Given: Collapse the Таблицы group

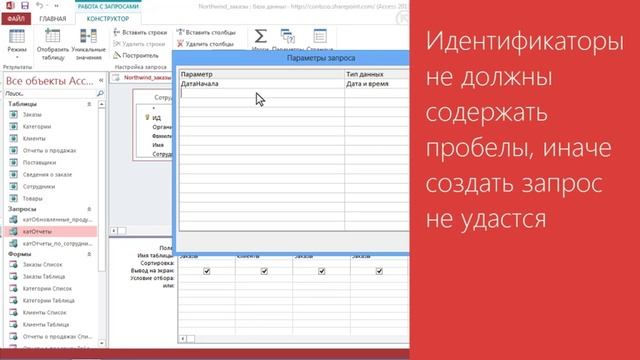Looking at the screenshot, I should coord(89,104).
